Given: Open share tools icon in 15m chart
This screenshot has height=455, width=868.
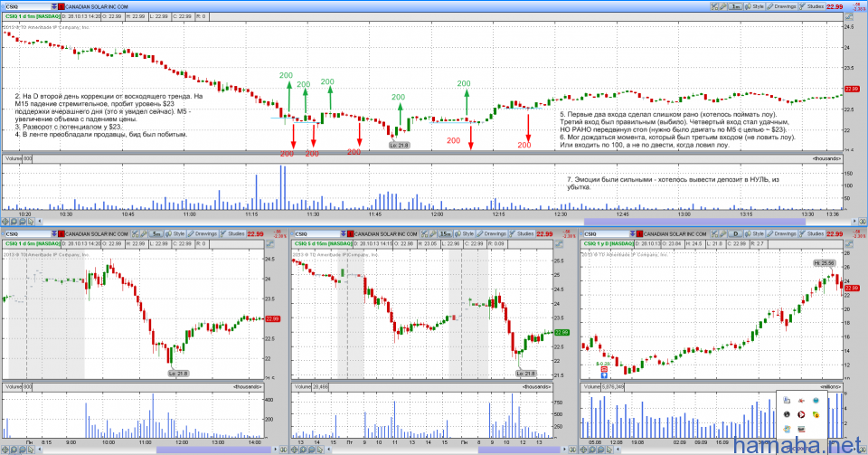Looking at the screenshot, I should point(424,234).
